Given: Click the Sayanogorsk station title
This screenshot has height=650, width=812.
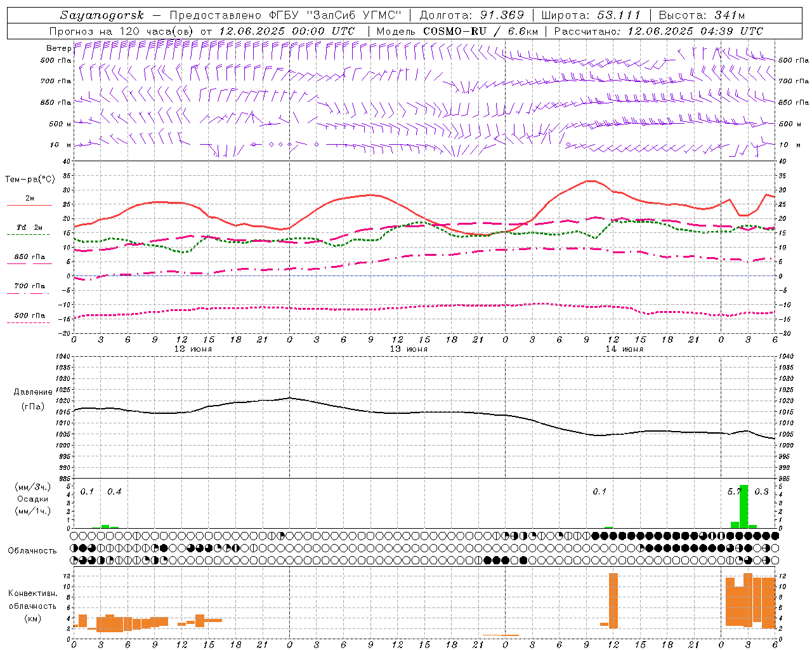Looking at the screenshot, I should [x=102, y=15].
